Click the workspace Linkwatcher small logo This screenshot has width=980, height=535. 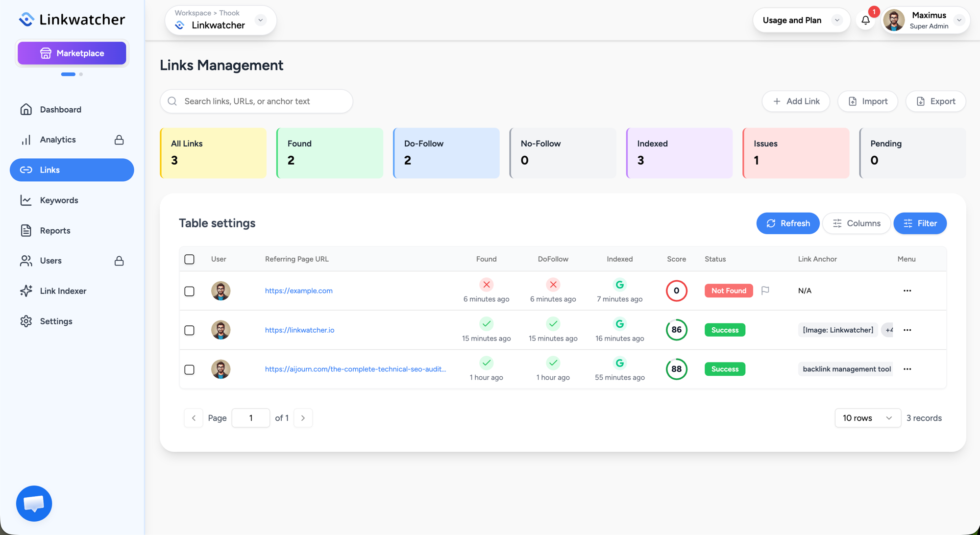click(180, 25)
